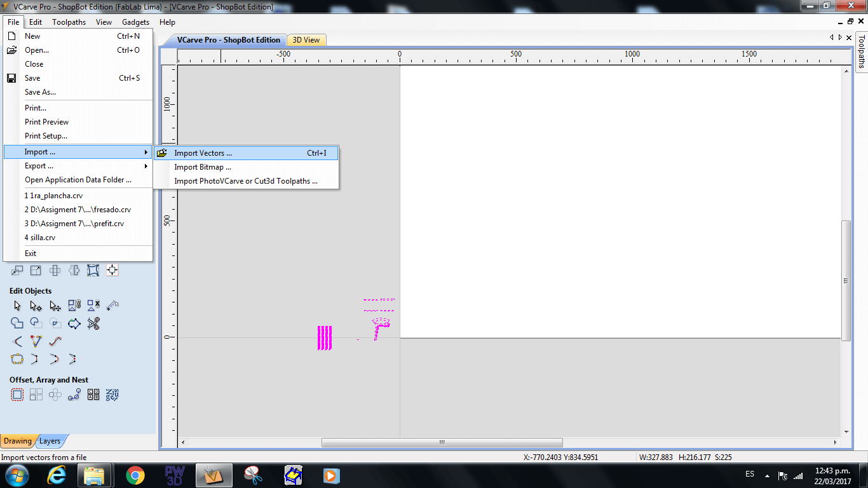Open Internet Explorer from taskbar

click(57, 475)
